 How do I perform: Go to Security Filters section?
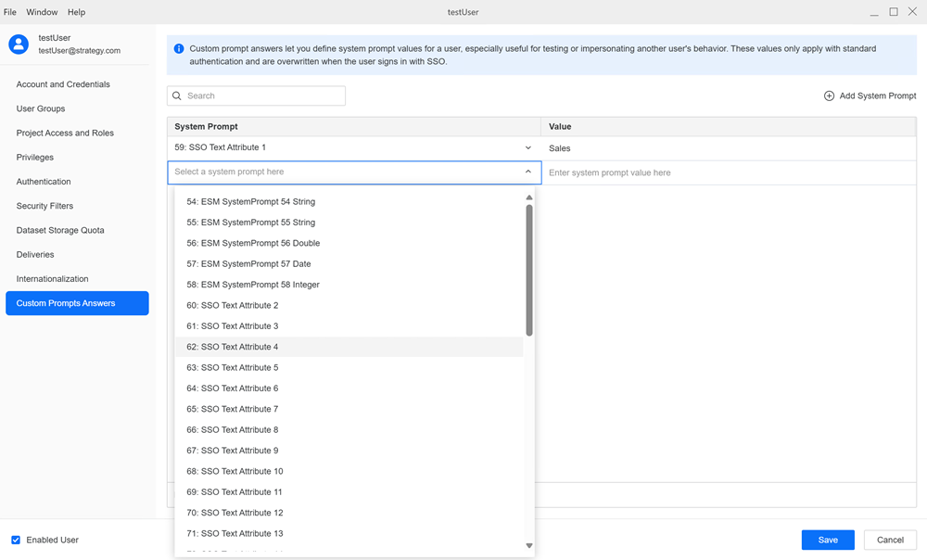click(x=44, y=206)
